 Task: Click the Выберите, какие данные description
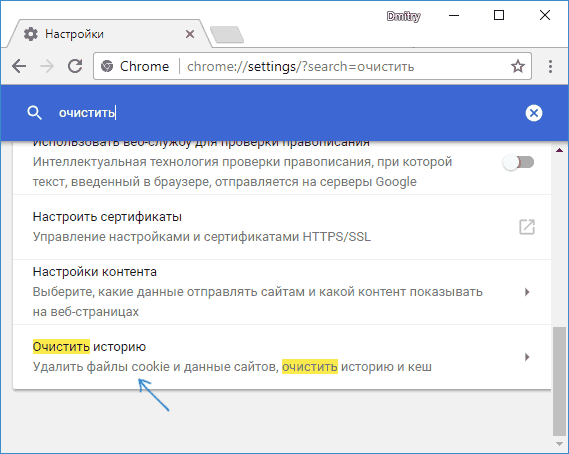point(258,302)
